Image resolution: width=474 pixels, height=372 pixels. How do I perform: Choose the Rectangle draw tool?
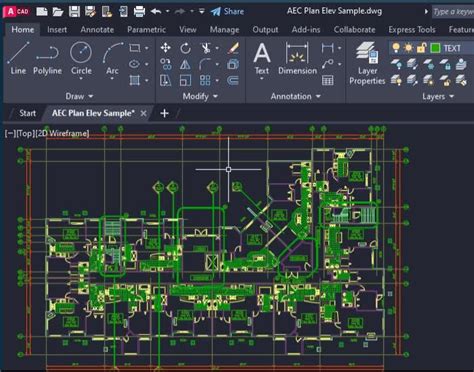(x=135, y=48)
